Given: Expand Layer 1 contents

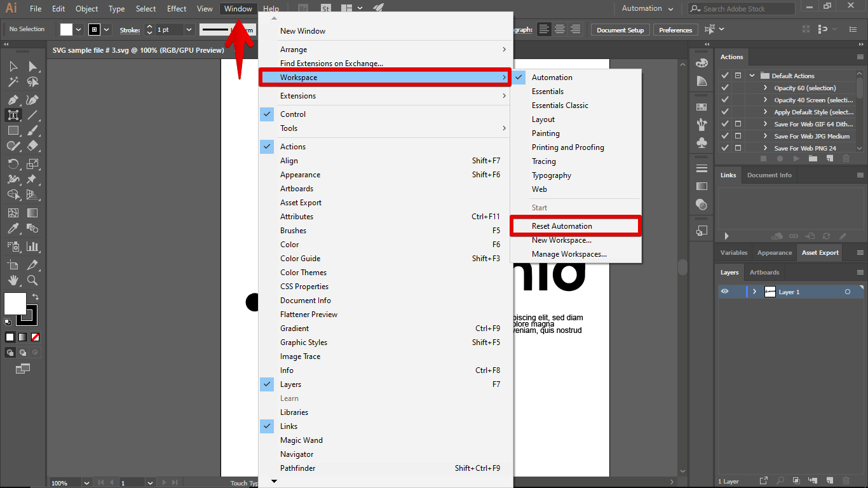Looking at the screenshot, I should click(x=754, y=292).
